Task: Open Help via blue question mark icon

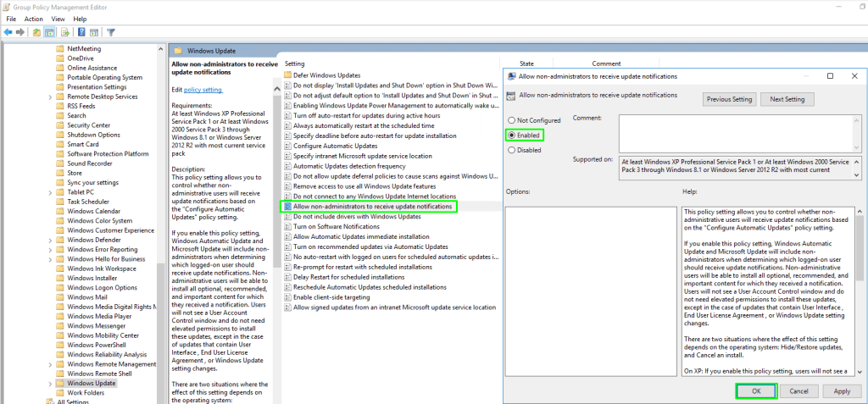Action: 81,32
